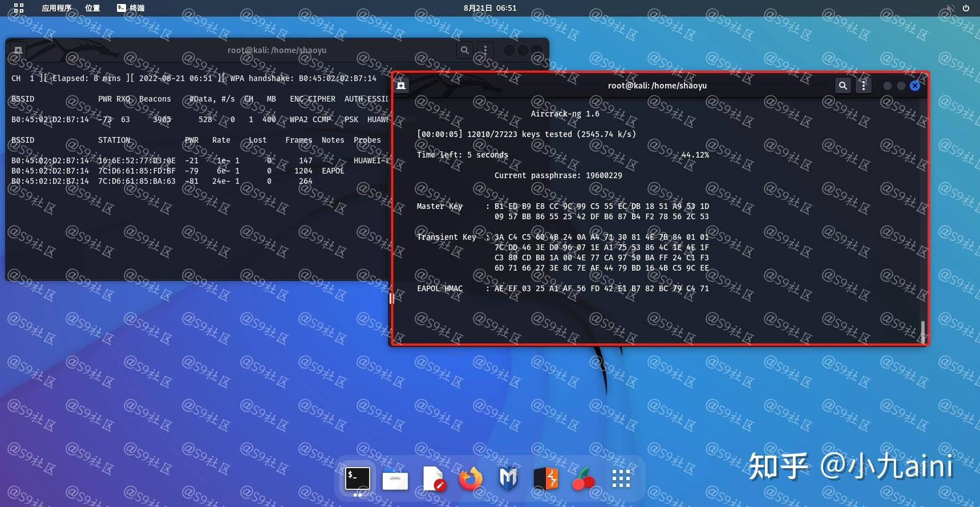The height and width of the screenshot is (507, 980).
Task: Minimize the Aircrack-ng terminal window
Action: point(887,86)
